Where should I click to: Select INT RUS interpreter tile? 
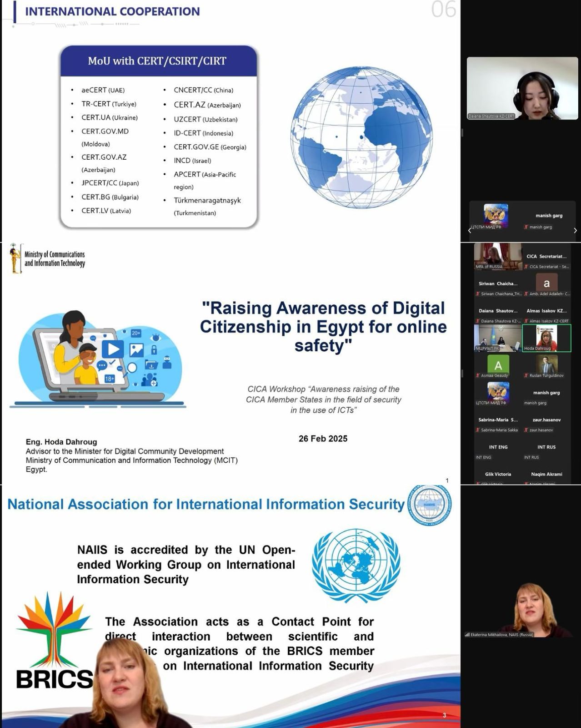[546, 451]
